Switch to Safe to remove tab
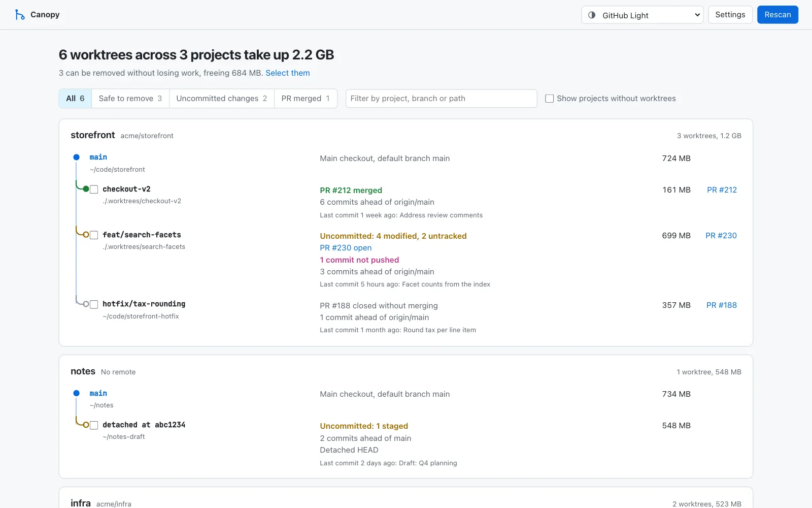This screenshot has height=508, width=812. [x=130, y=99]
